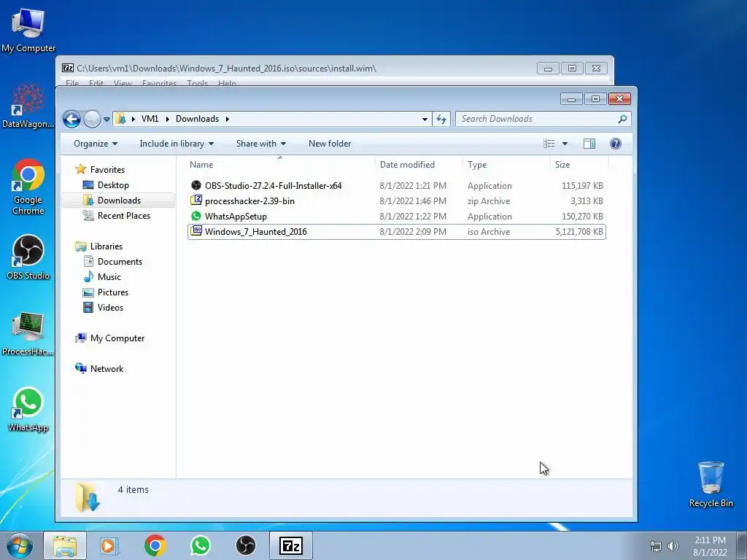The image size is (747, 560).
Task: Open recent pages dropdown beside forward arrow
Action: pyautogui.click(x=107, y=120)
